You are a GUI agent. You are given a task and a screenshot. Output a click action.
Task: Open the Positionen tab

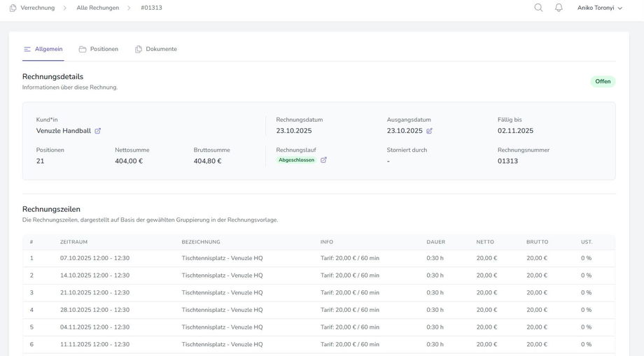point(104,49)
